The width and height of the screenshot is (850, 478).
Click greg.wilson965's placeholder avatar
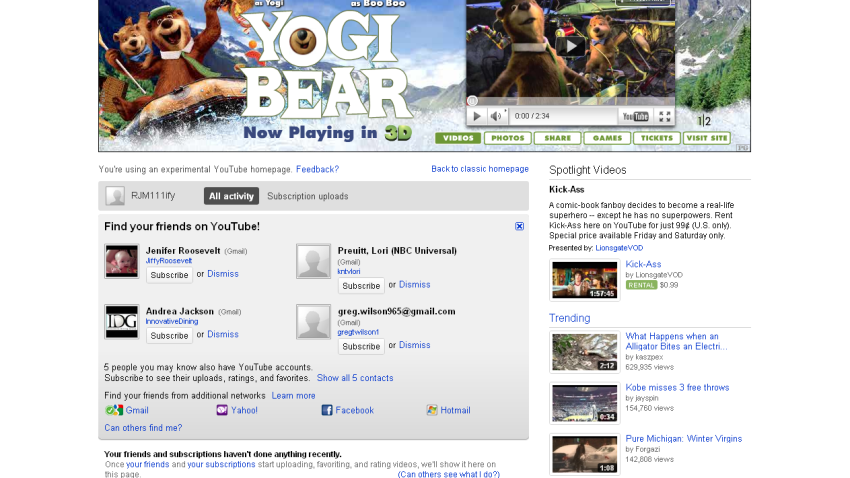[313, 322]
